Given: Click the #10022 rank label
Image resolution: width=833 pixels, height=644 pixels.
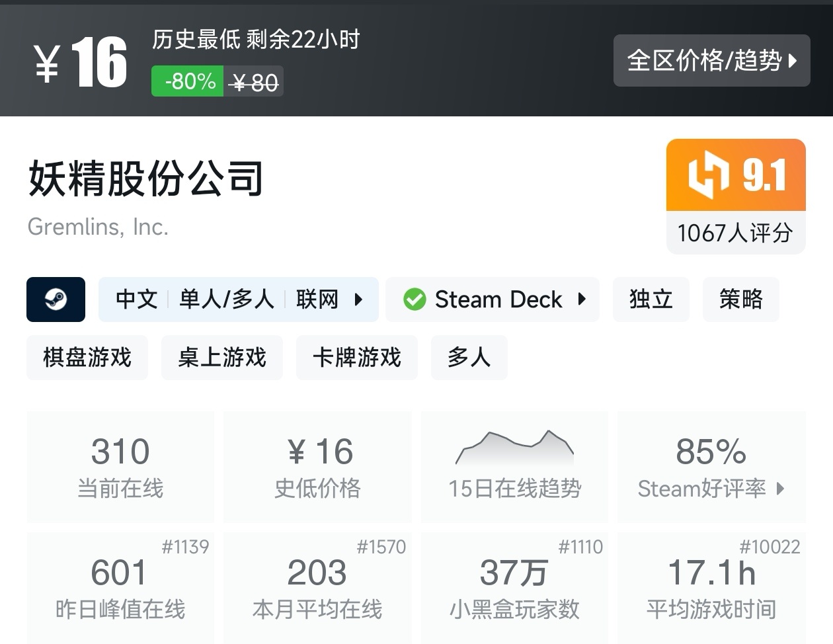Looking at the screenshot, I should 770,547.
